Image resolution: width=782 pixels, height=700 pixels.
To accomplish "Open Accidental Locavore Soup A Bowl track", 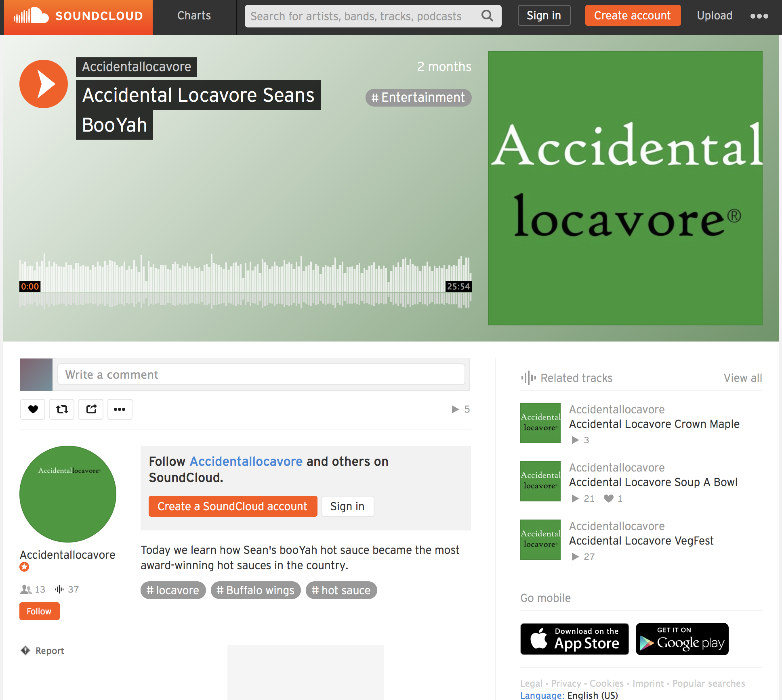I will [x=653, y=482].
